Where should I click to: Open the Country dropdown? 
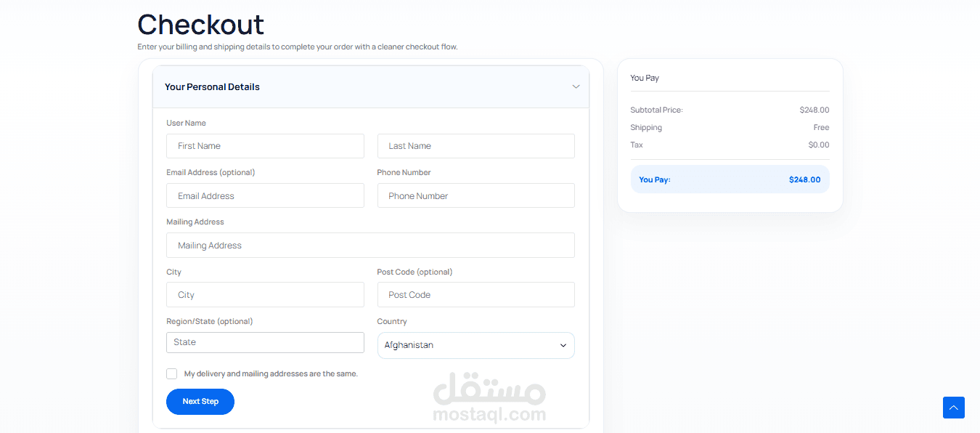[475, 345]
